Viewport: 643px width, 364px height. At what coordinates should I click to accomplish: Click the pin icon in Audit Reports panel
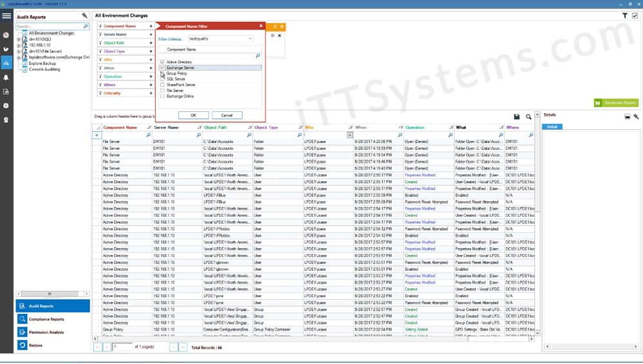pos(84,15)
